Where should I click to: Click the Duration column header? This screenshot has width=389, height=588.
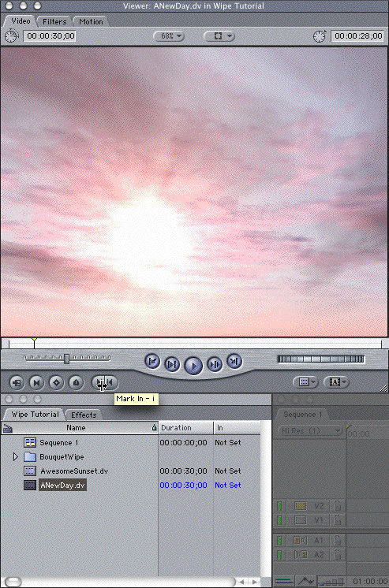pyautogui.click(x=186, y=427)
